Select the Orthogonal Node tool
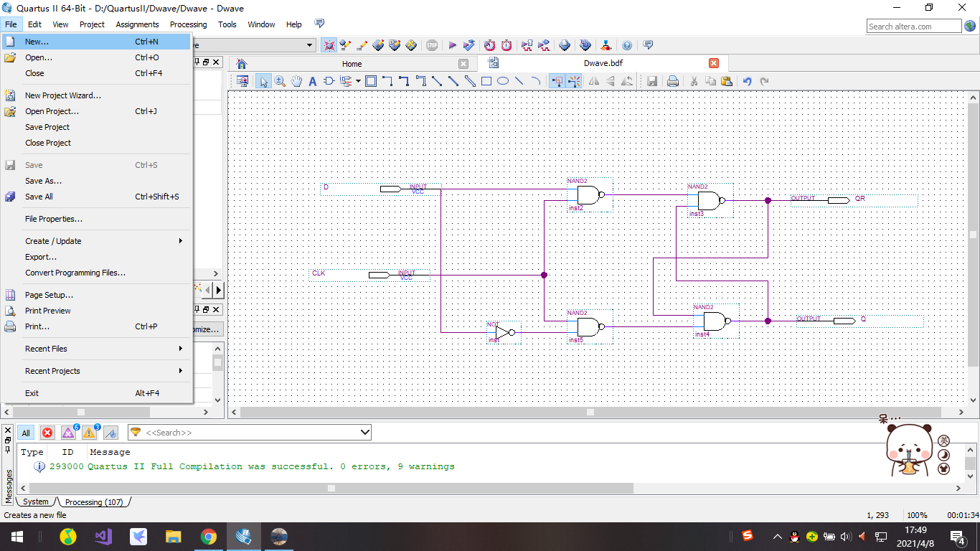 click(x=386, y=81)
